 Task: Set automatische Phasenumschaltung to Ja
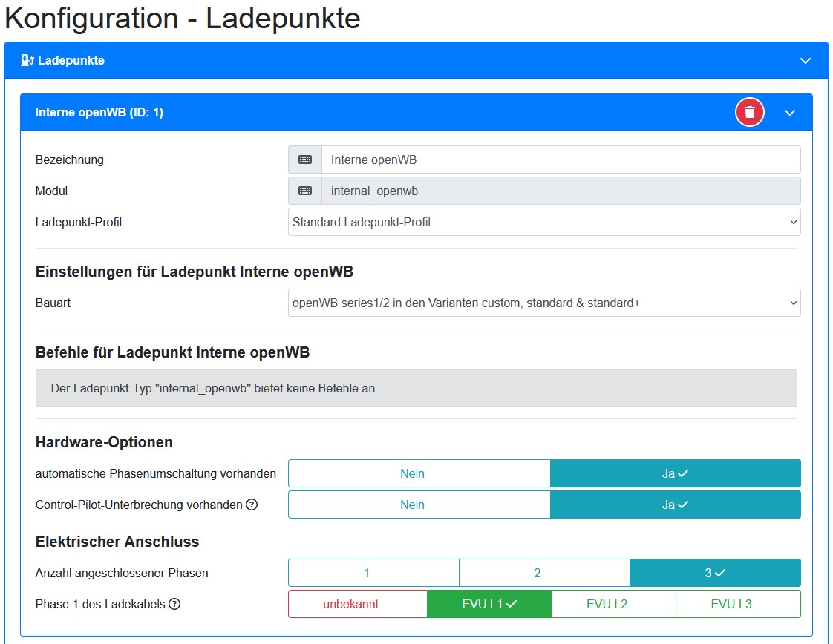675,473
